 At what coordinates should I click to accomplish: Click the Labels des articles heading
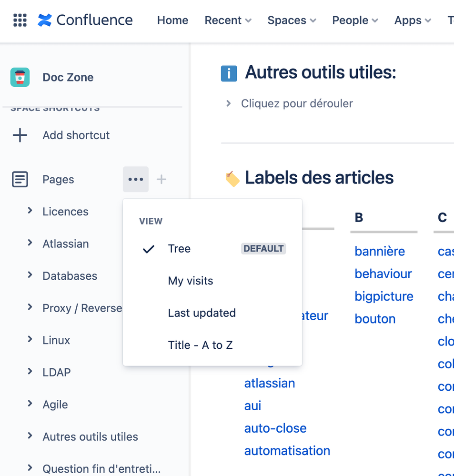pos(319,177)
